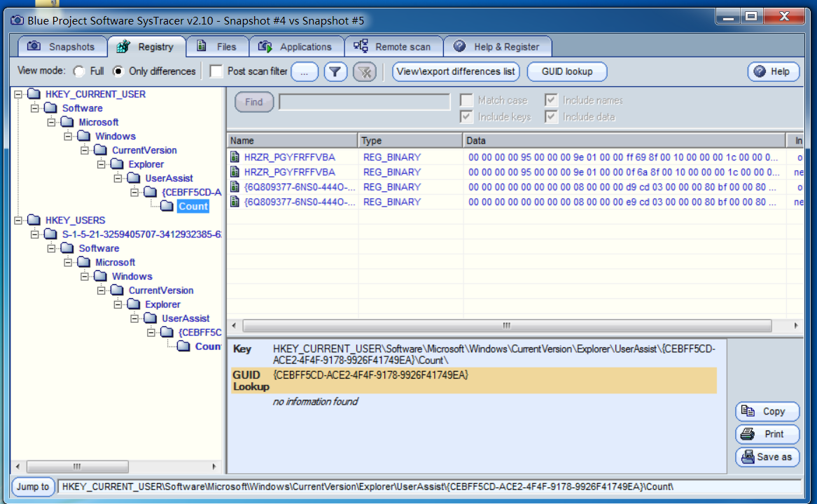Click the funnel filter icon button
Viewport: 817px width, 504px height.
pyautogui.click(x=335, y=71)
